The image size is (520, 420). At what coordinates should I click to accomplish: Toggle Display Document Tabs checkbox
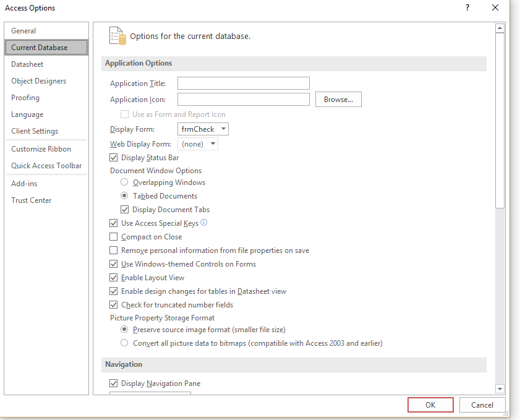click(x=124, y=209)
